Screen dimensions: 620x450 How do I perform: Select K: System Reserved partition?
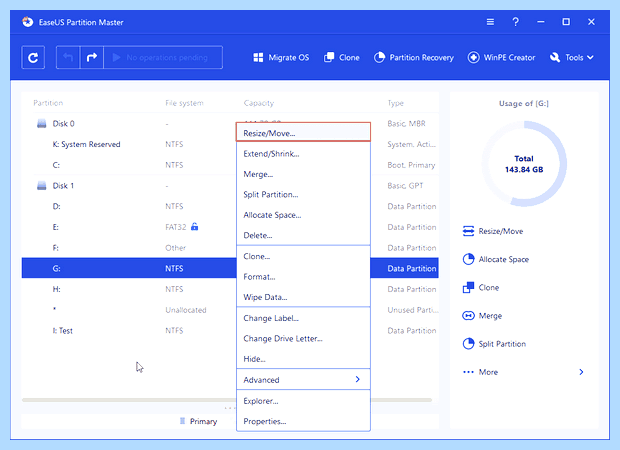point(230,144)
